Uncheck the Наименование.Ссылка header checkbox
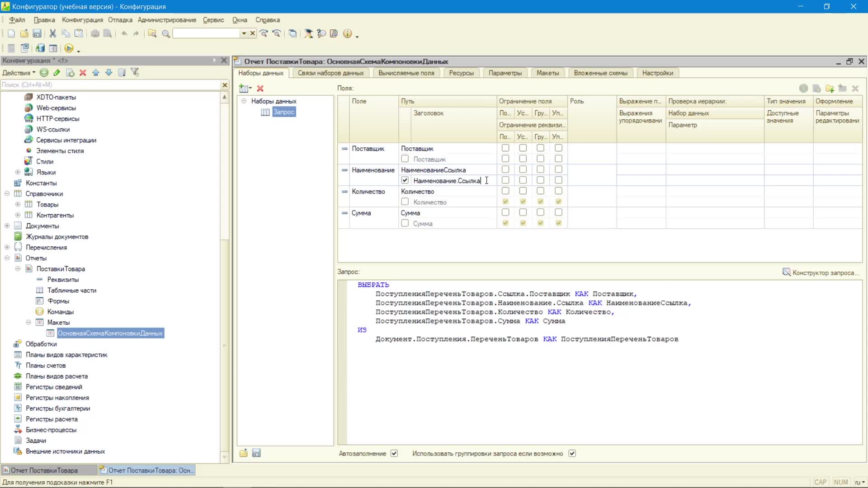Image resolution: width=868 pixels, height=488 pixels. (405, 180)
